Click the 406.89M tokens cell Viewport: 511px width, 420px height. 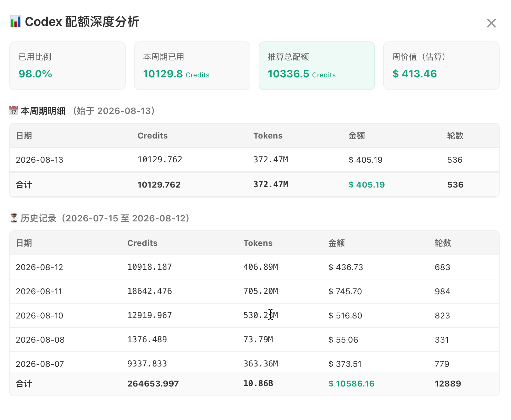coord(261,267)
